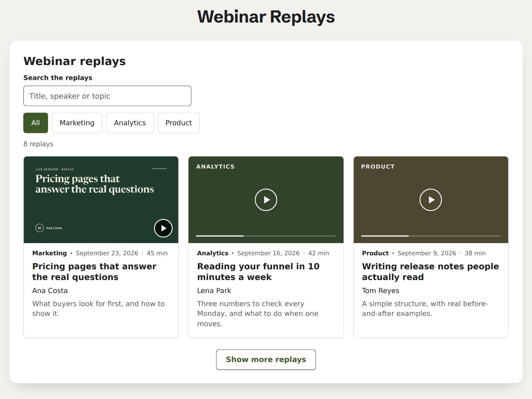Click LIVE SESSION · REPLAY caption on thumbnail
532x399 pixels.
coord(55,169)
